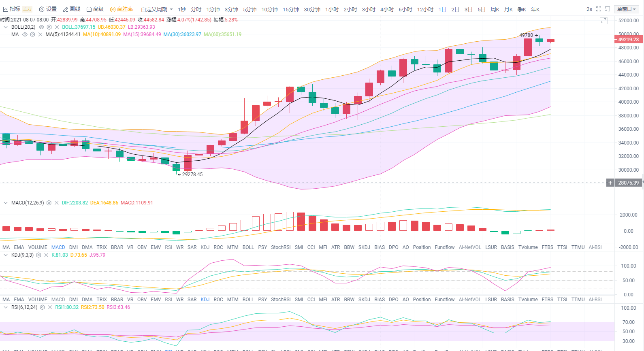Select AI-BSI in the KDJ panel tabs

595,300
